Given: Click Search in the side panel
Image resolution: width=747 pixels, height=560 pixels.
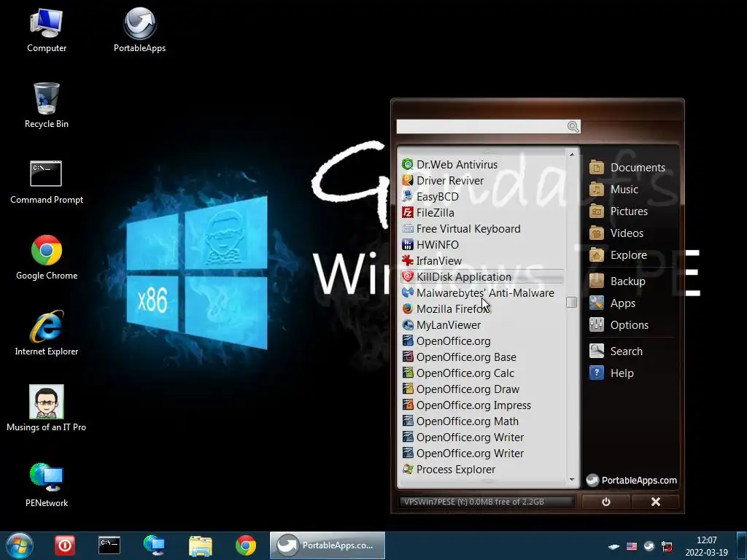Looking at the screenshot, I should coord(616,351).
